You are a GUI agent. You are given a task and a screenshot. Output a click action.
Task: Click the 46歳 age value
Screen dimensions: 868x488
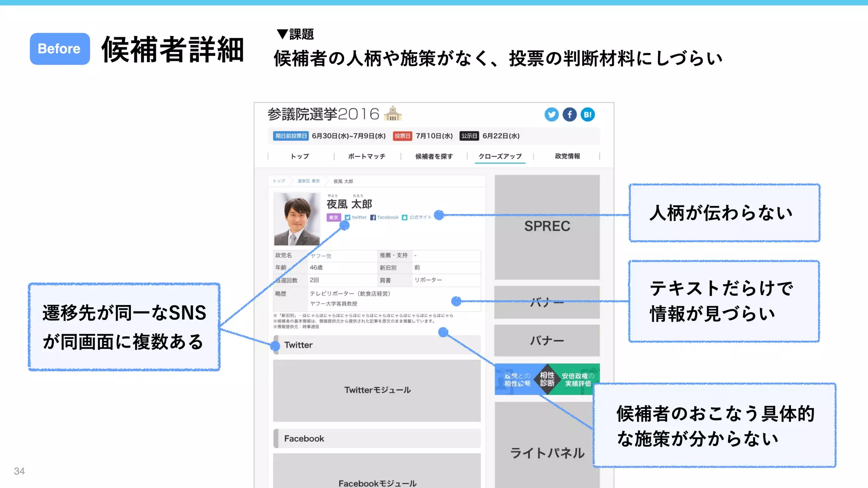click(x=316, y=268)
